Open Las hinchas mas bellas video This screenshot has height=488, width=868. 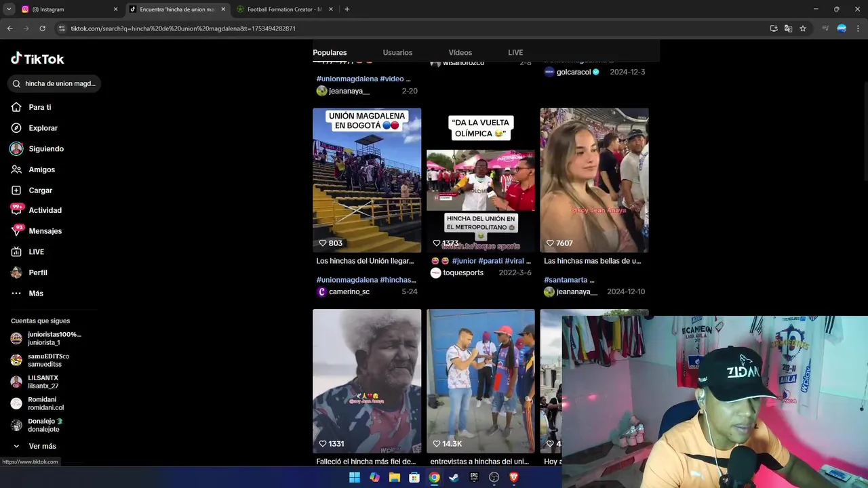tap(594, 180)
